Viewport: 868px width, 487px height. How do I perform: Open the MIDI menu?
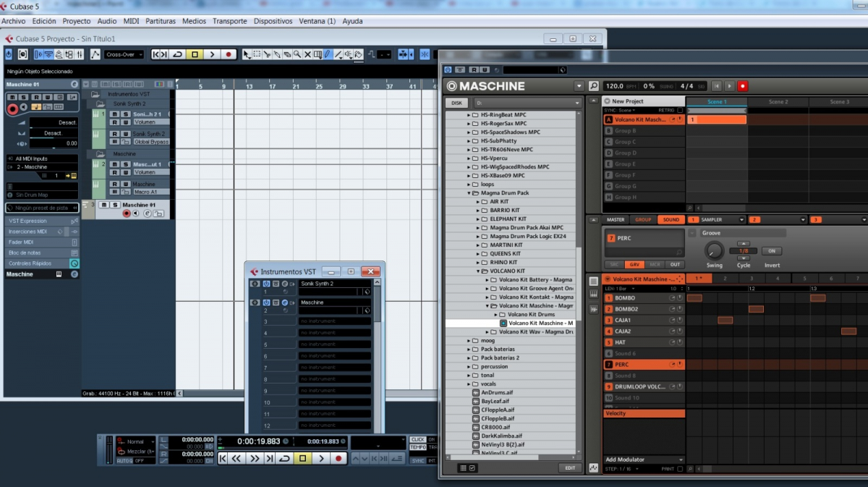click(131, 21)
